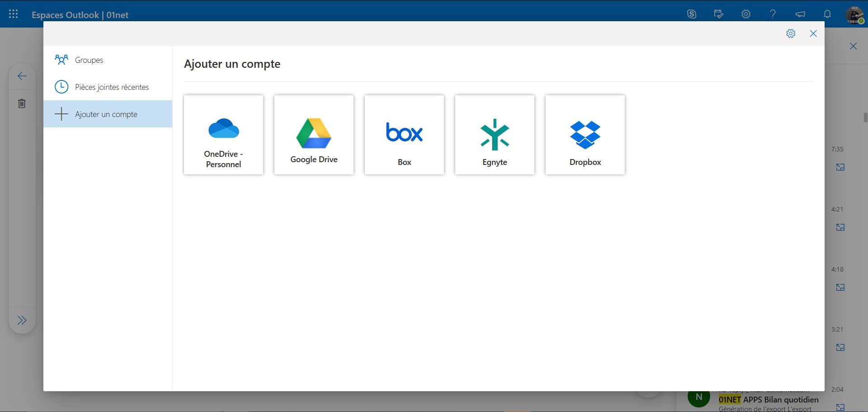Viewport: 868px width, 412px height.
Task: Click the trash delete icon
Action: click(x=22, y=103)
